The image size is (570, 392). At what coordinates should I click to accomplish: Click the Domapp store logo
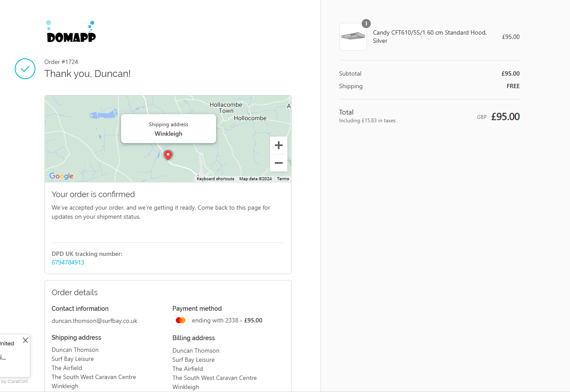(x=71, y=32)
